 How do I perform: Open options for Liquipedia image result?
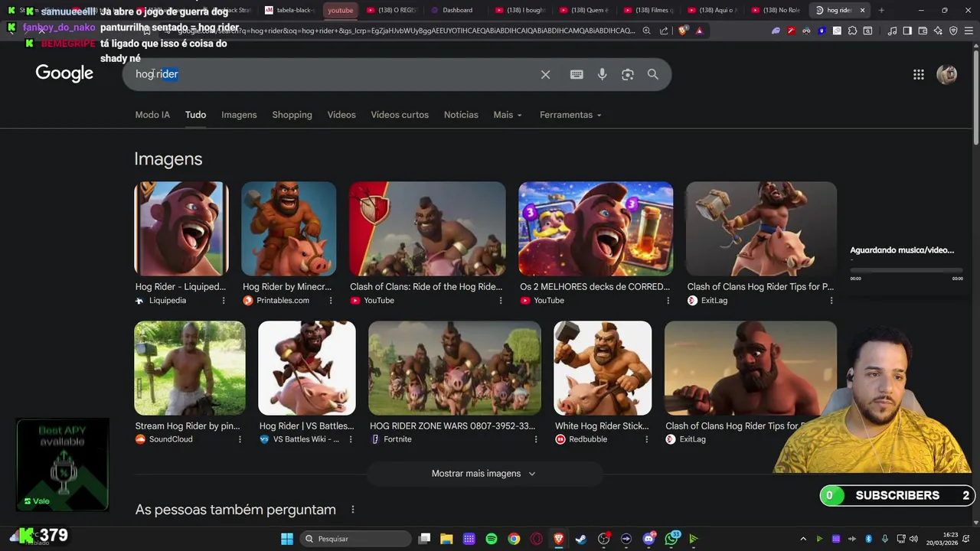(224, 301)
